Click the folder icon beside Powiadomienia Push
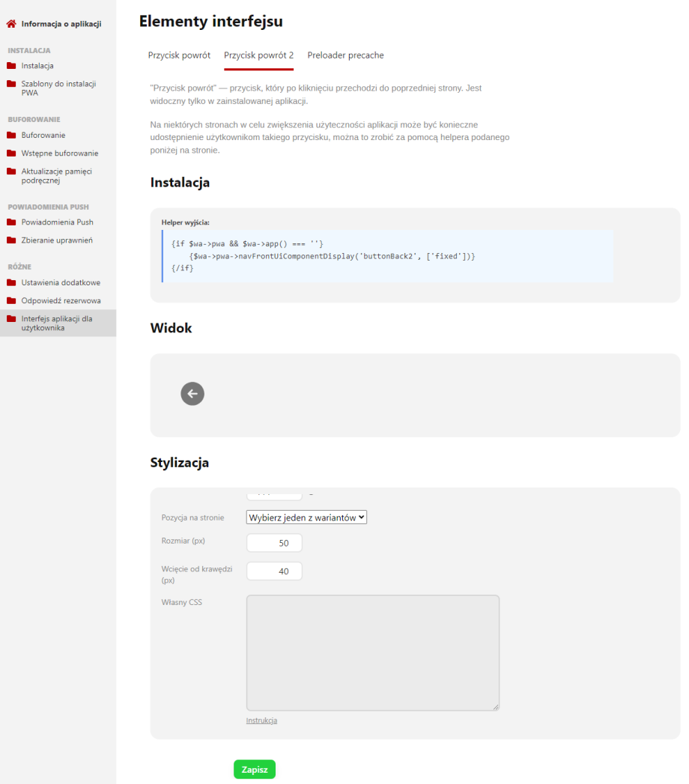689x784 pixels. click(11, 222)
